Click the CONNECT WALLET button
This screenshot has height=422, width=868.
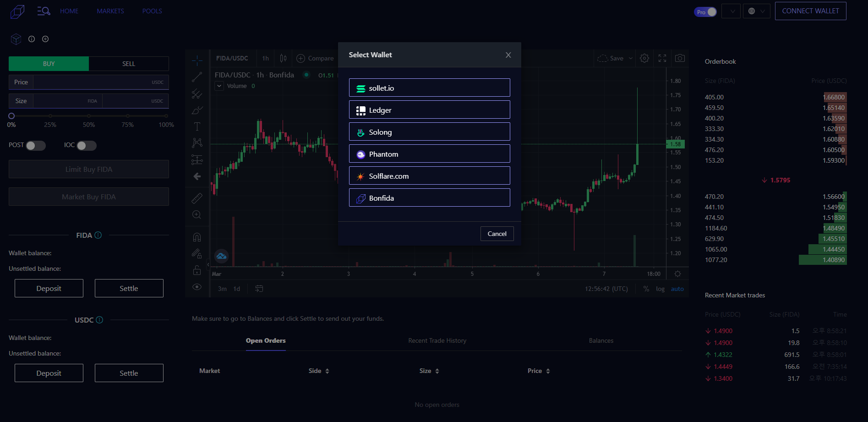[x=811, y=11]
